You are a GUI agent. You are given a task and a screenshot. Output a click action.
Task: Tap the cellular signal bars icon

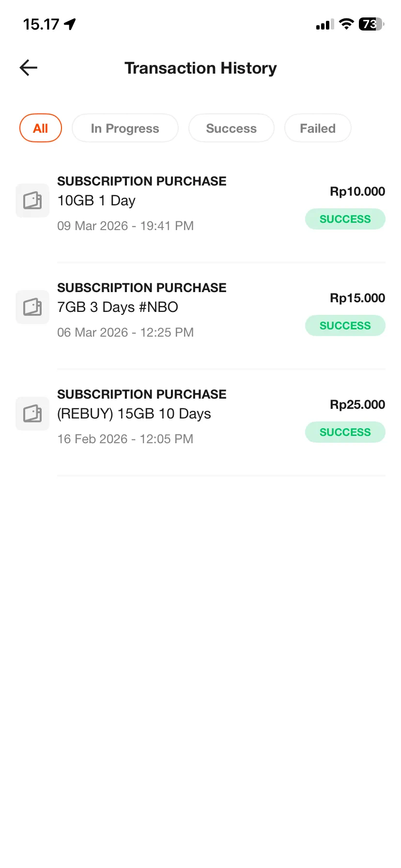pyautogui.click(x=325, y=24)
